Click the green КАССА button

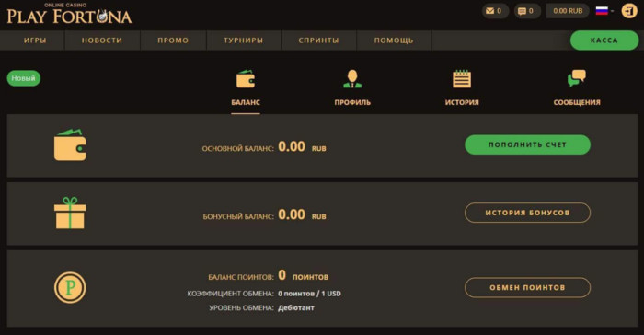604,40
